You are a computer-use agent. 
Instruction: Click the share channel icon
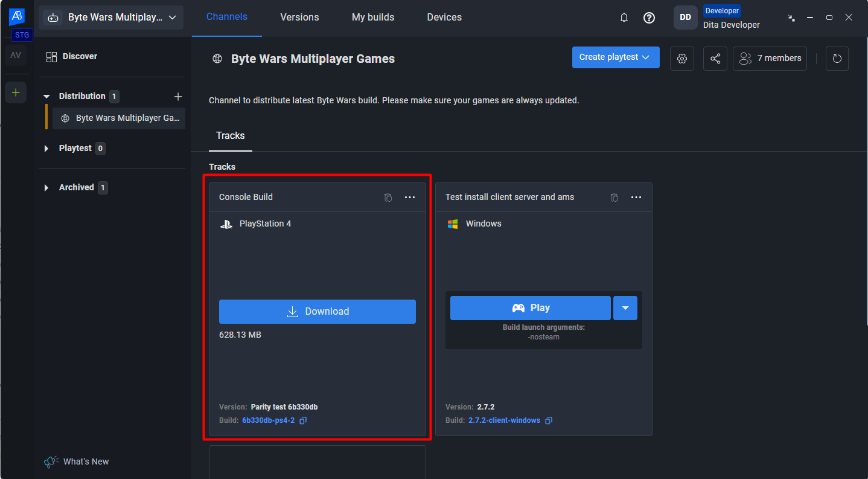coord(715,59)
